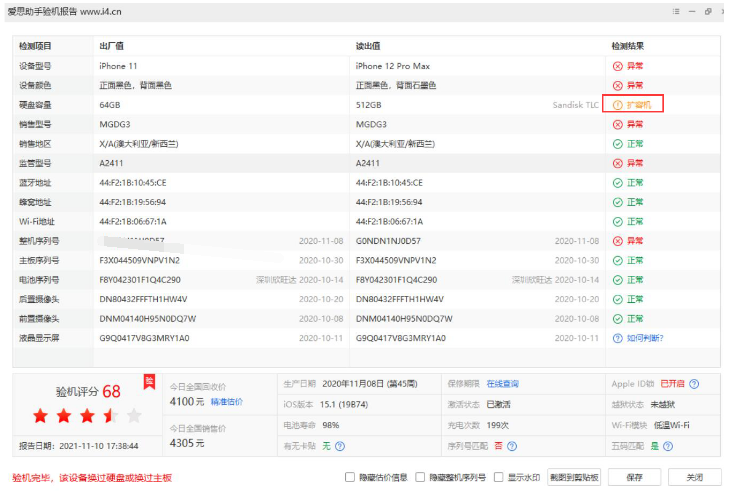The image size is (729, 495).
Task: Click the abnormal icon in 销售型号 row
Action: (617, 125)
